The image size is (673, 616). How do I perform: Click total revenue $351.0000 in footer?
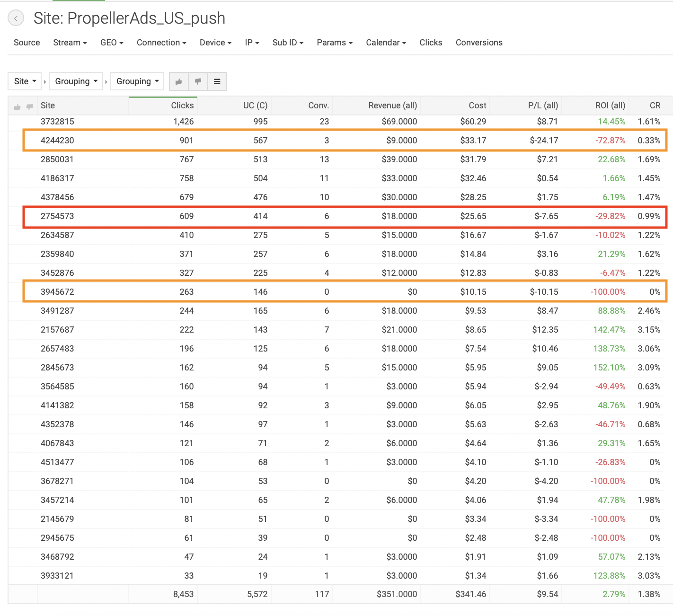click(397, 594)
